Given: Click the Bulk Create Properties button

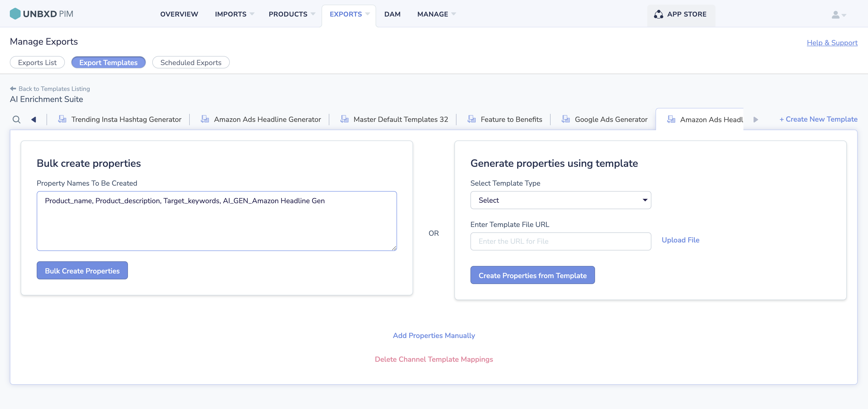Looking at the screenshot, I should point(82,270).
